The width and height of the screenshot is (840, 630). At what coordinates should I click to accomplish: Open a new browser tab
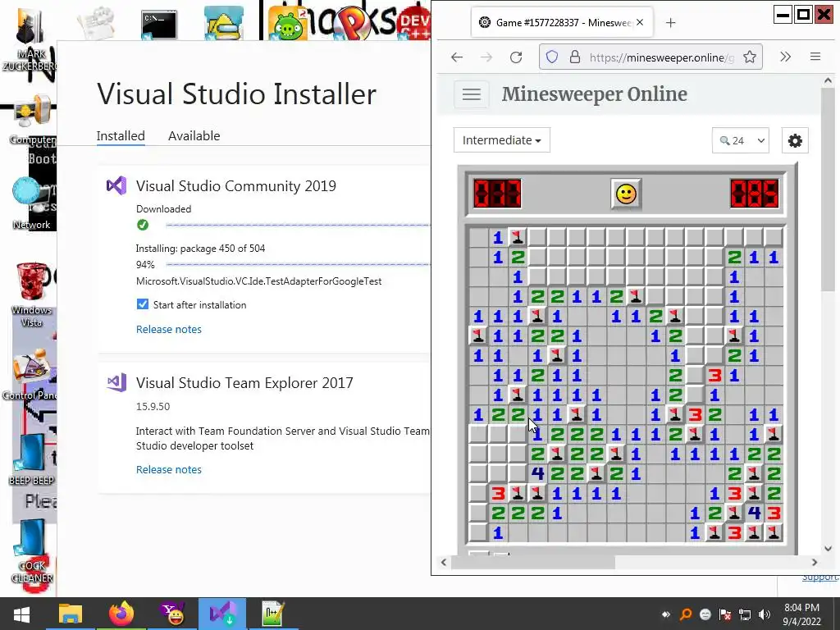coord(671,22)
